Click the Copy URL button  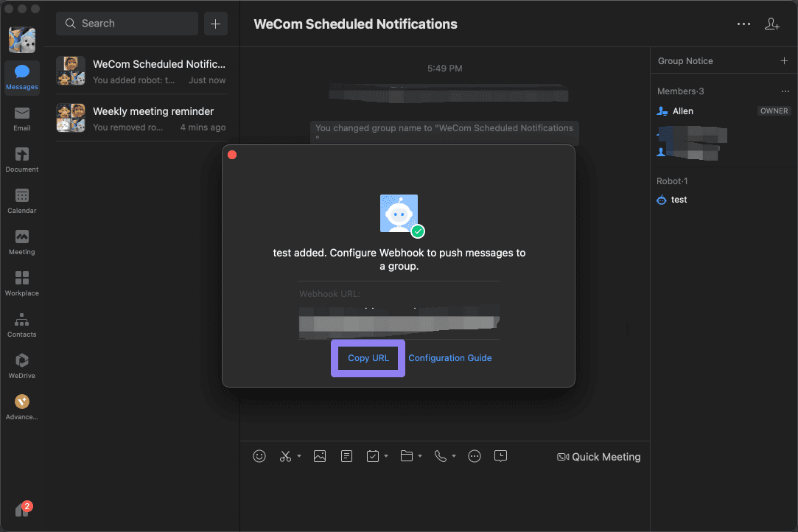(x=368, y=358)
